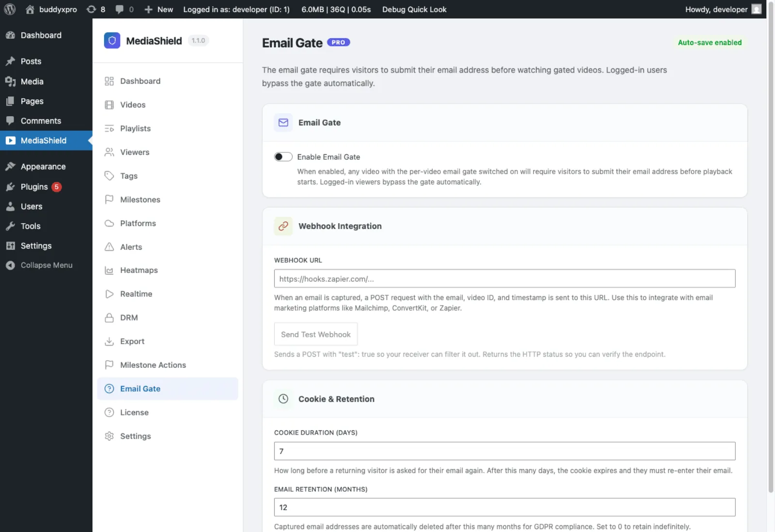
Task: Click the Dashboard grid icon in MediaShield nav
Action: pos(109,81)
